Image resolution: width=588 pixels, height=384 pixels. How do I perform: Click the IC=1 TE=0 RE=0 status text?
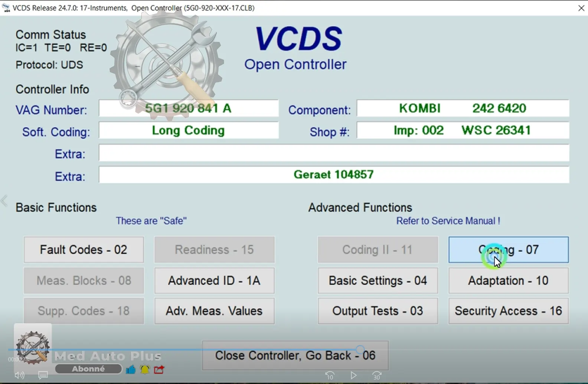coord(61,48)
